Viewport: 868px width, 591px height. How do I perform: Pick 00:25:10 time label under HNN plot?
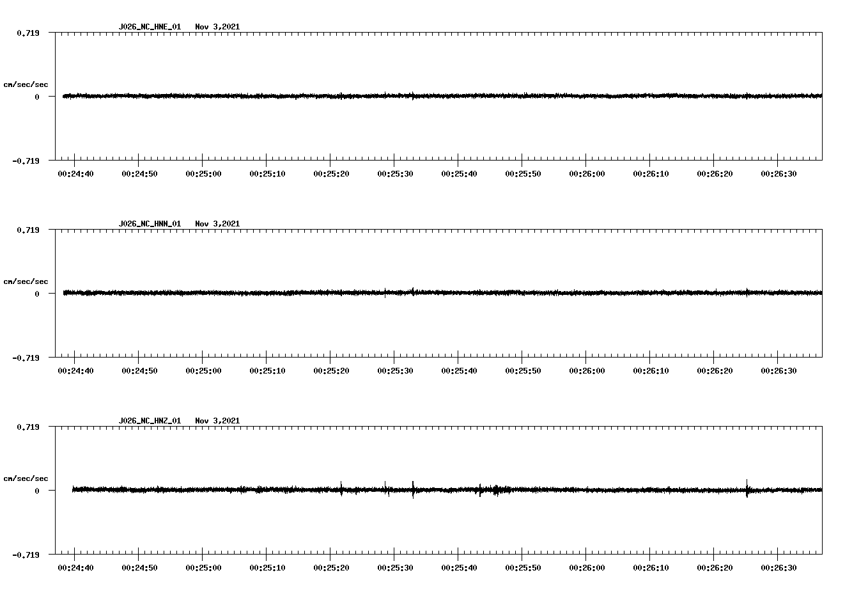tap(267, 371)
